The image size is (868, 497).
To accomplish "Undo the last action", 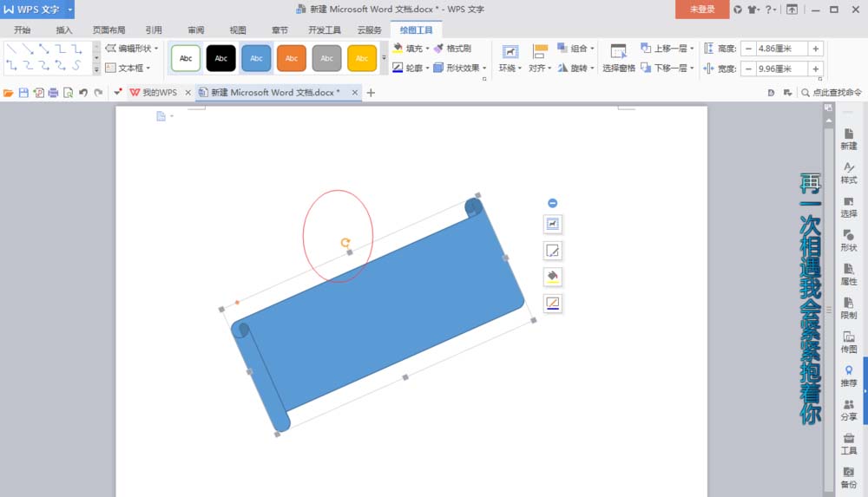I will coord(83,93).
